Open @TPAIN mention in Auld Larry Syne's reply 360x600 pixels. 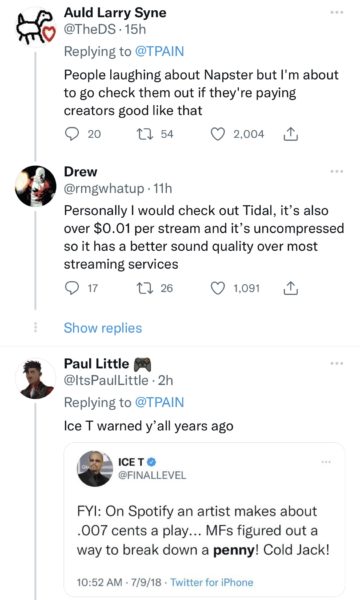[x=160, y=51]
